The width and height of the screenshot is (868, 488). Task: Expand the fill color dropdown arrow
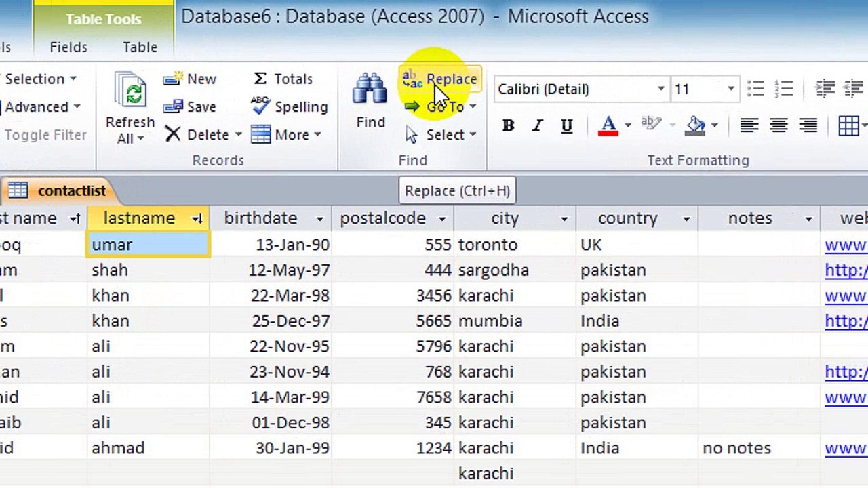pyautogui.click(x=714, y=125)
